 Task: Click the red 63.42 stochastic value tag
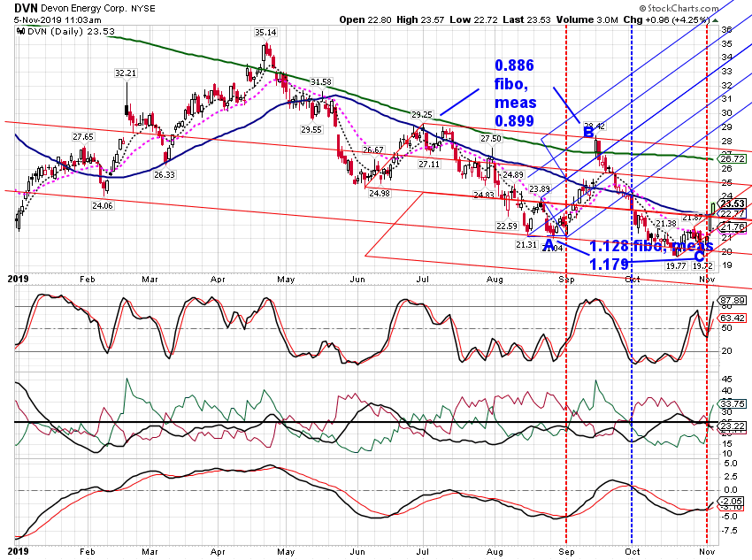click(733, 318)
